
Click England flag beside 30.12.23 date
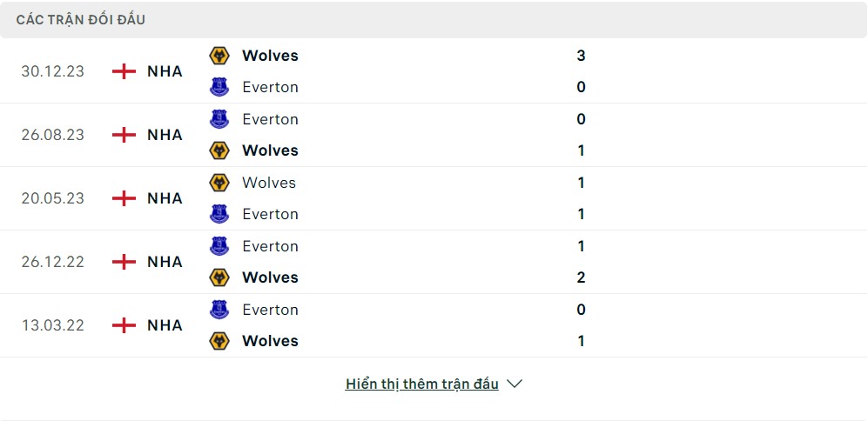pos(124,71)
